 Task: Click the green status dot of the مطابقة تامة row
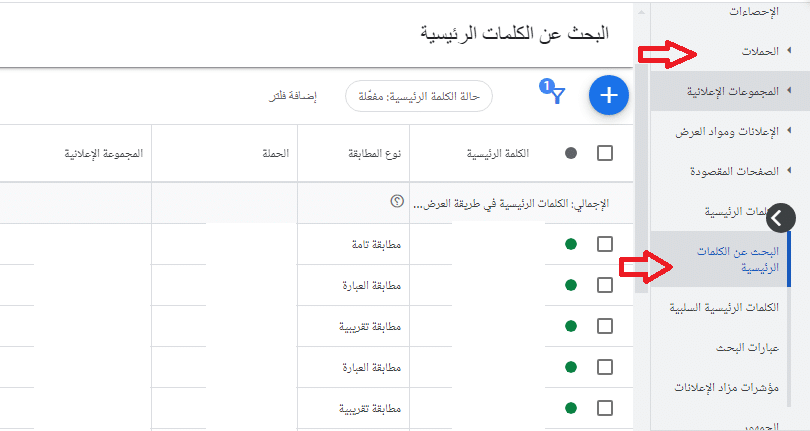pyautogui.click(x=571, y=244)
